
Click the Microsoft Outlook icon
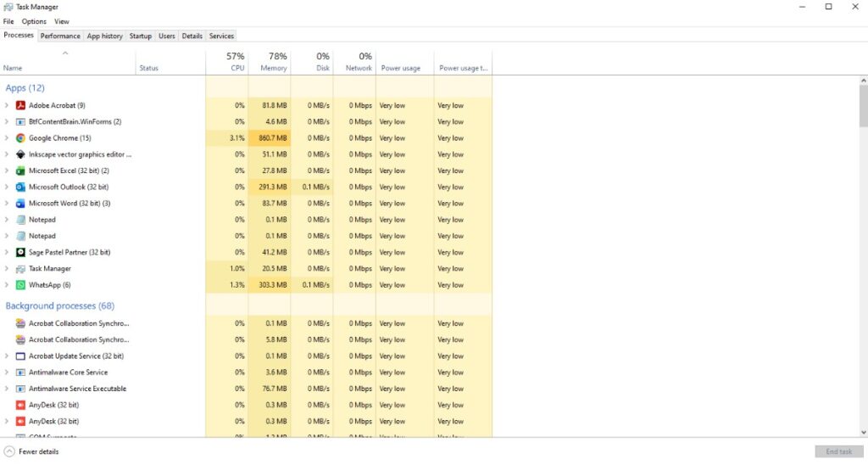[x=20, y=188]
